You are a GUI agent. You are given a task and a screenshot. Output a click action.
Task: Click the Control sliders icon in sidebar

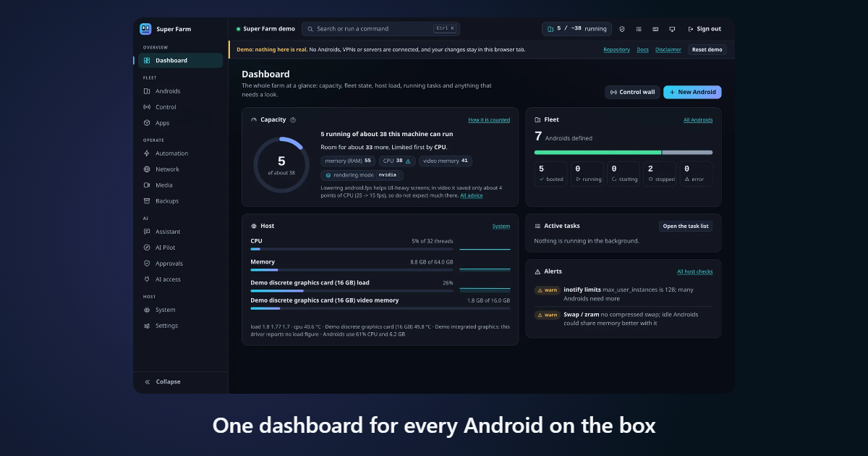(147, 107)
